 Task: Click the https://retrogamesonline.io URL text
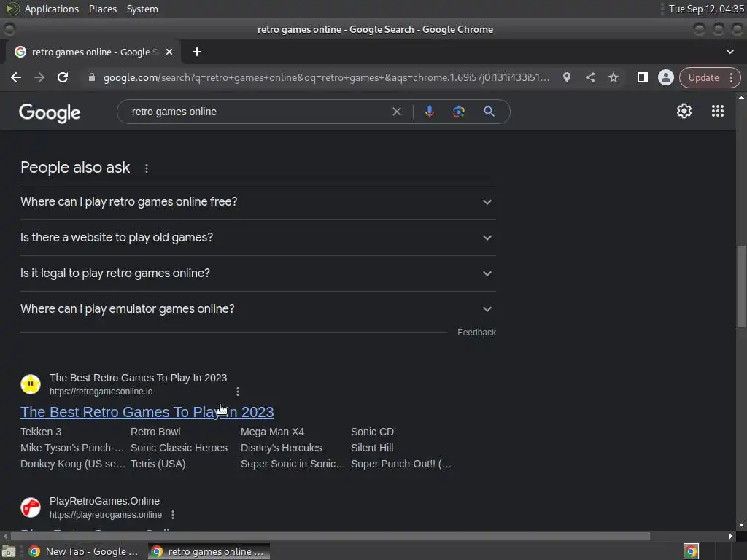(101, 392)
